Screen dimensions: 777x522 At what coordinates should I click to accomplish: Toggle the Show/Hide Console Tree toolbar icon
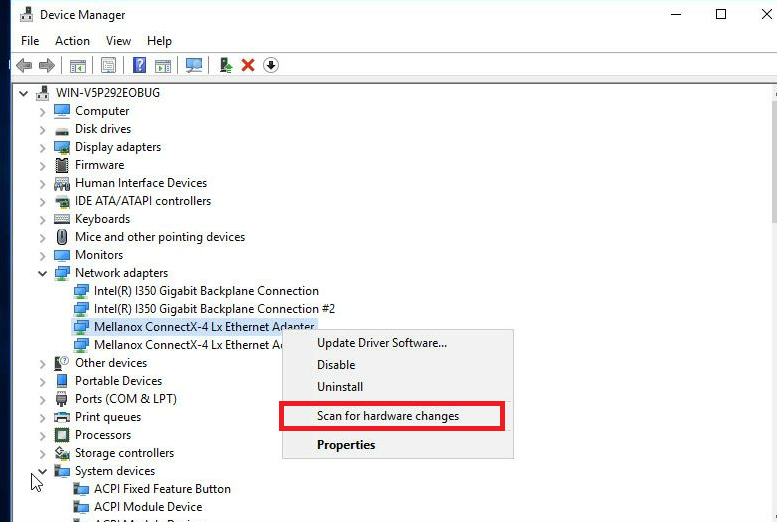(x=78, y=65)
